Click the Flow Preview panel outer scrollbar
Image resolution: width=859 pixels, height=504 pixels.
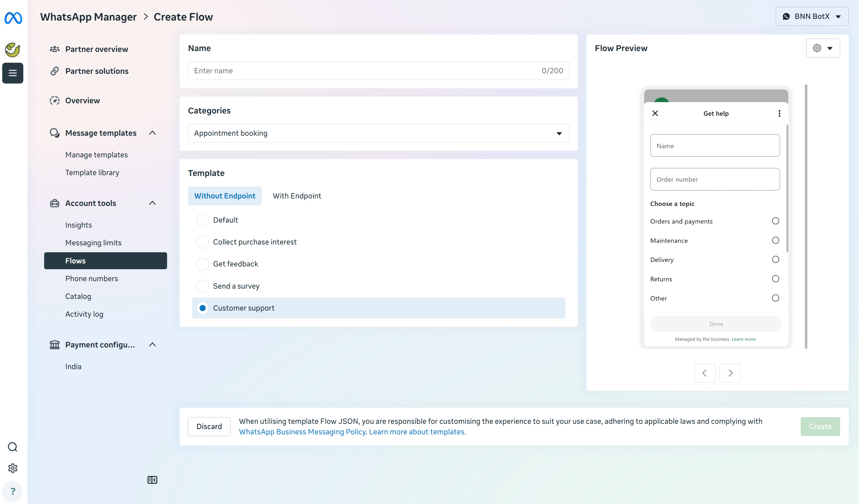tap(806, 217)
